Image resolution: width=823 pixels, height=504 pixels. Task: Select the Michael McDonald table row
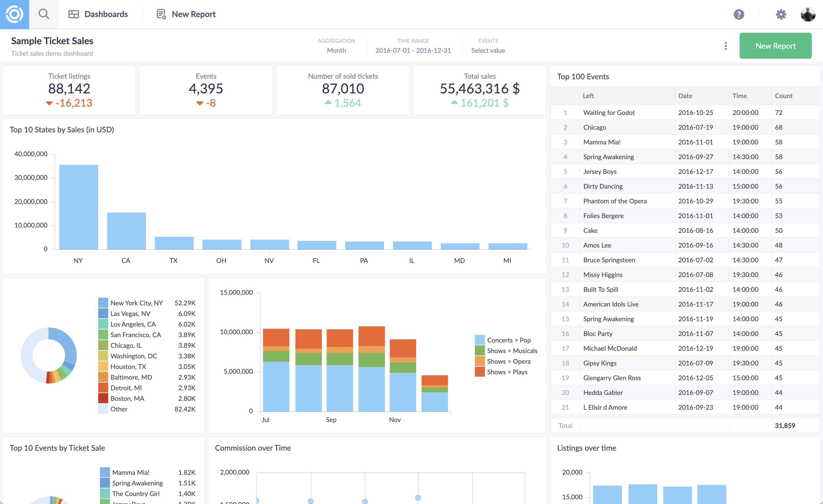pos(685,348)
